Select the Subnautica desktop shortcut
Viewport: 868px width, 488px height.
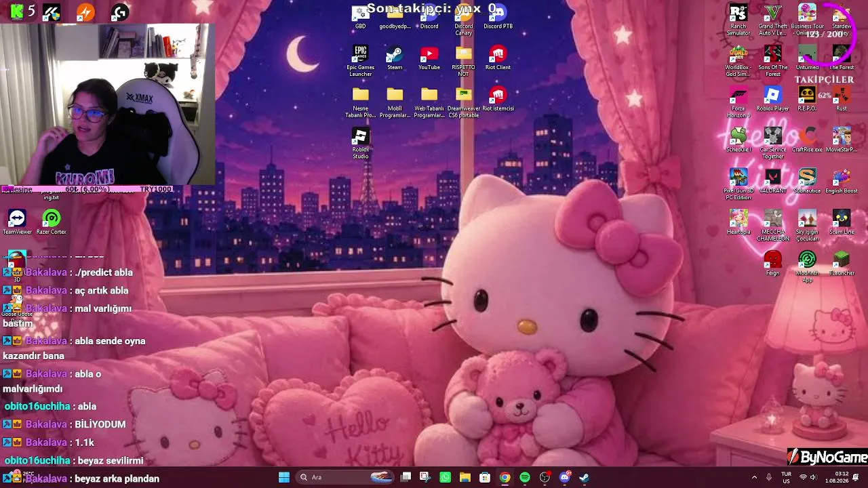(807, 182)
